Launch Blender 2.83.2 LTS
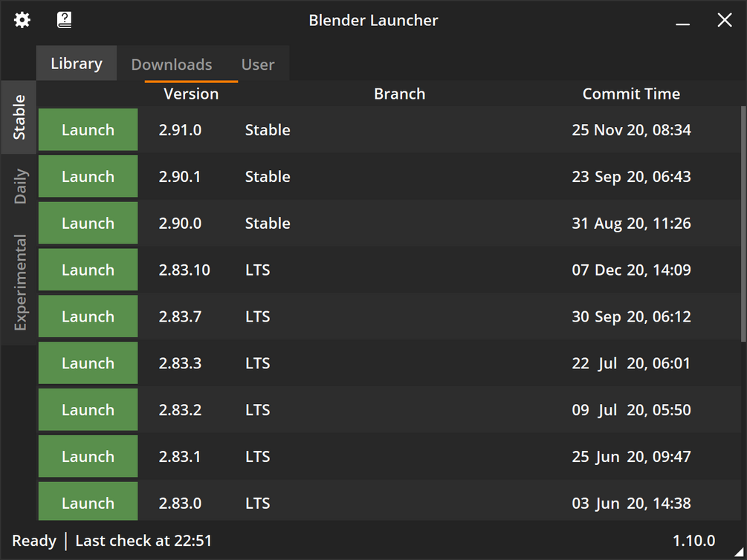 [x=88, y=409]
